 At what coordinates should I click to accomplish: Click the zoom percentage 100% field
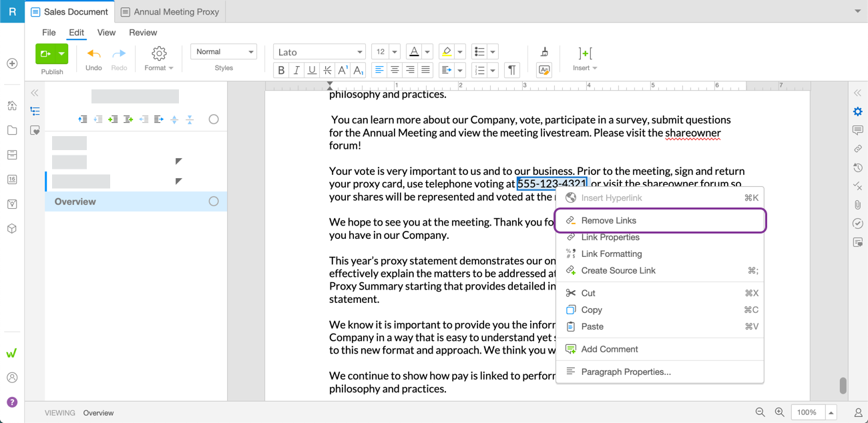pos(807,412)
